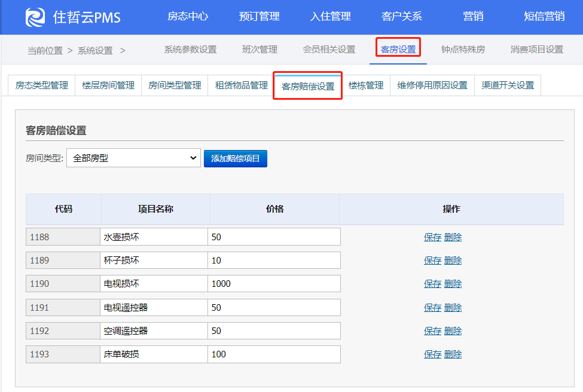Open the 短信营销 menu

(x=544, y=16)
